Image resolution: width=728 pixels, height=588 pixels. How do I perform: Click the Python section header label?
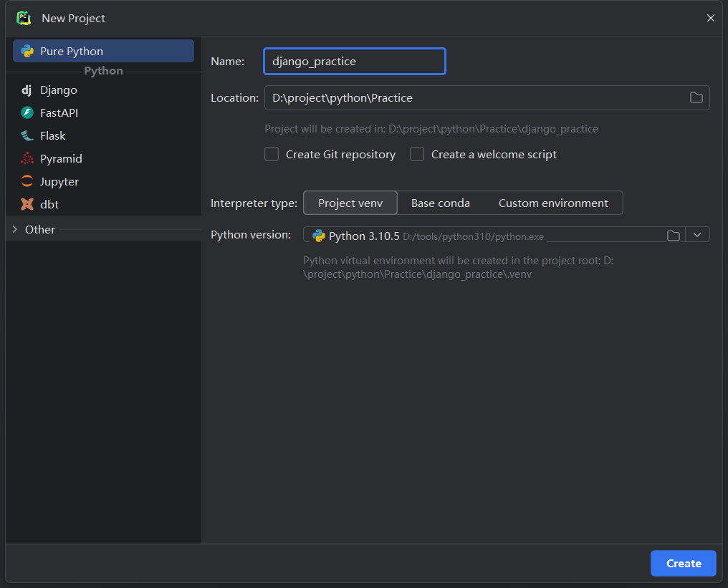coord(103,70)
